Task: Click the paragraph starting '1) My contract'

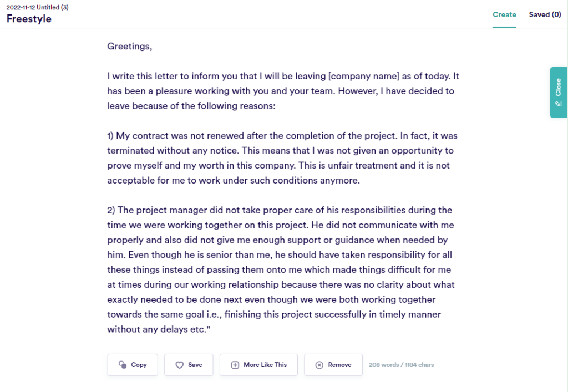Action: (x=282, y=158)
